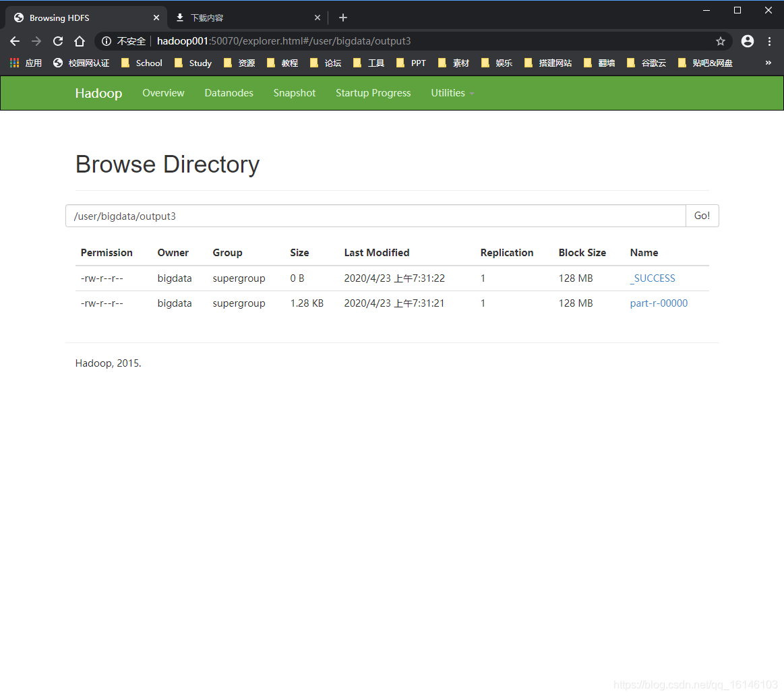Open the 谷歌云 bookmark folder
This screenshot has height=697, width=784.
646,63
